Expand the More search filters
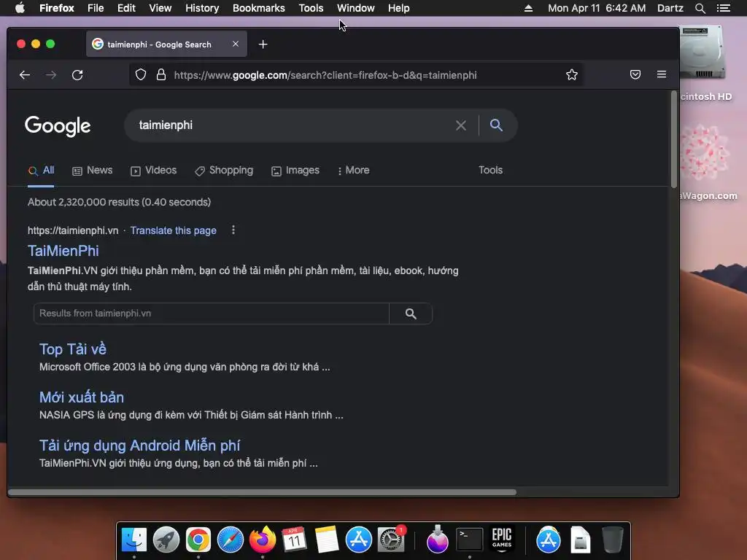The height and width of the screenshot is (560, 747). tap(353, 171)
